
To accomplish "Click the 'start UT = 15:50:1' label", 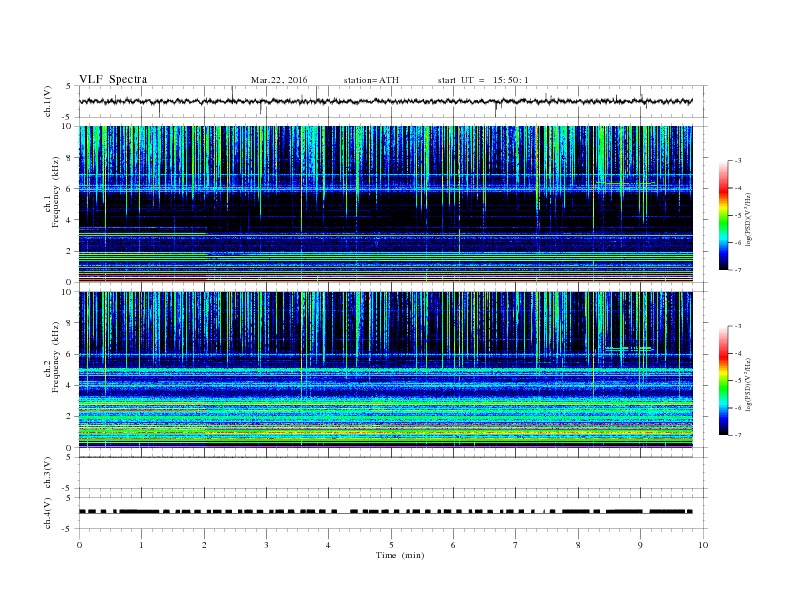I will point(483,80).
